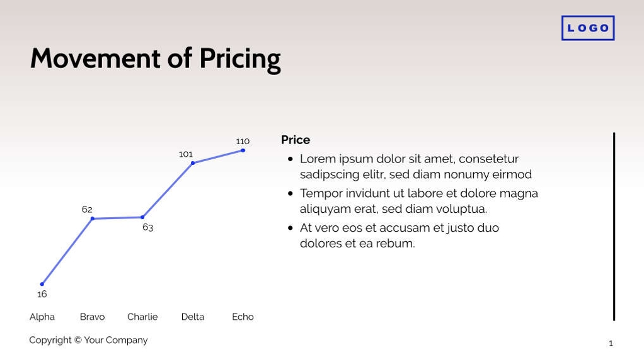Viewport: 644px width, 362px height.
Task: Select the Movement of Pricing title
Action: [155, 59]
